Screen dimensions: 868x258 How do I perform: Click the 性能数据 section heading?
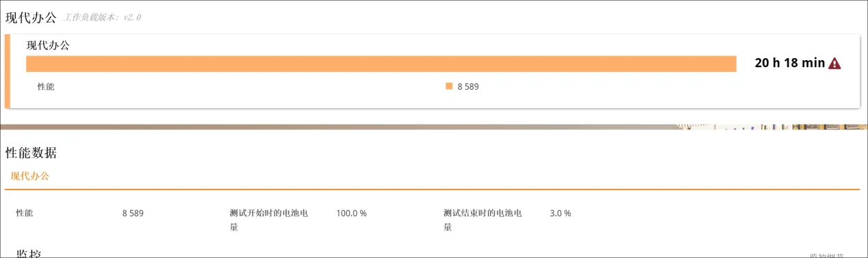[x=31, y=153]
